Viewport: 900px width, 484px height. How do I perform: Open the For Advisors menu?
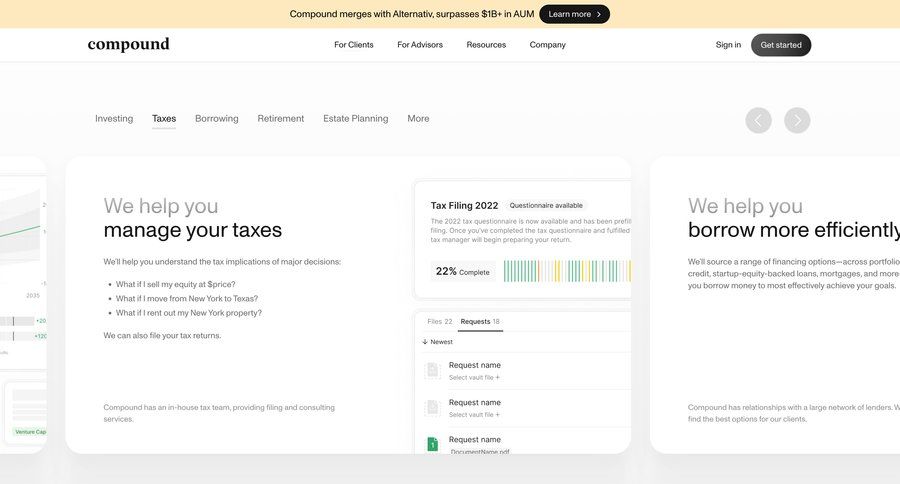pyautogui.click(x=420, y=45)
